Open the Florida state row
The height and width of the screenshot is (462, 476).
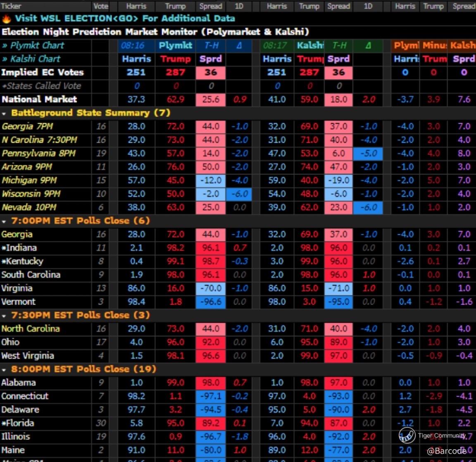point(18,423)
